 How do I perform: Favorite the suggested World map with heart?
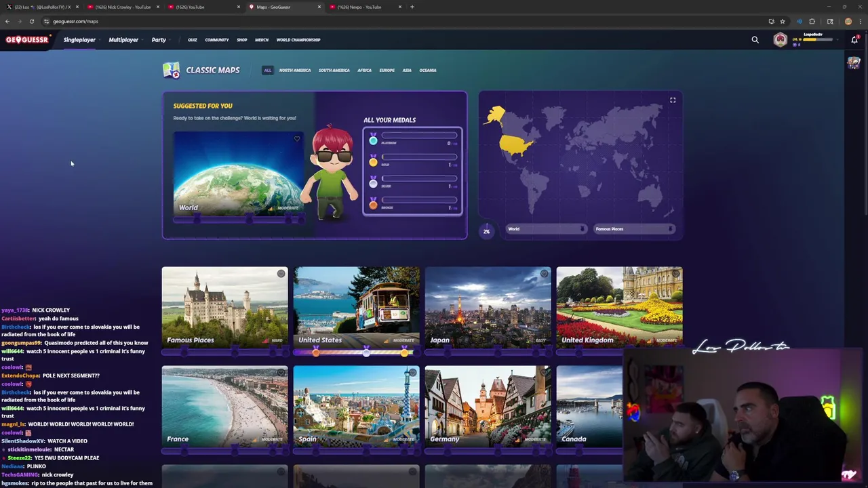click(x=296, y=139)
